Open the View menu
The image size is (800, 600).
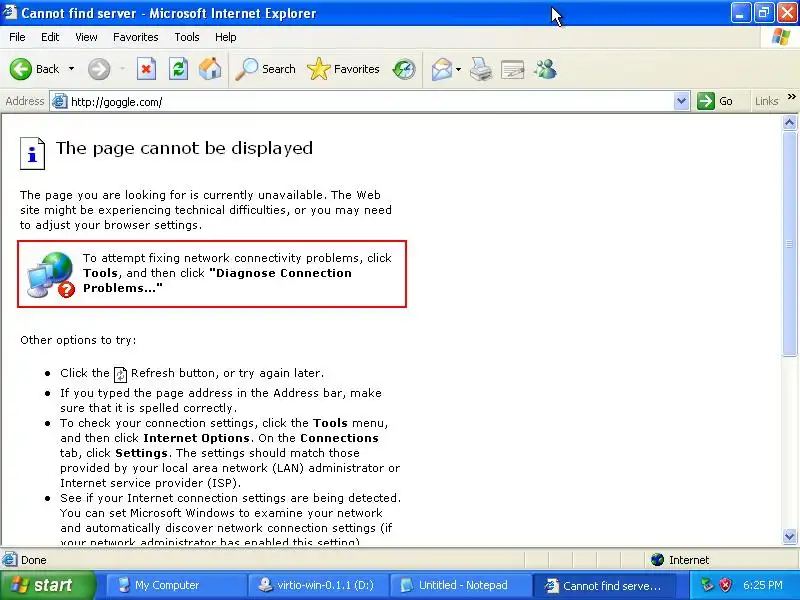coord(86,37)
